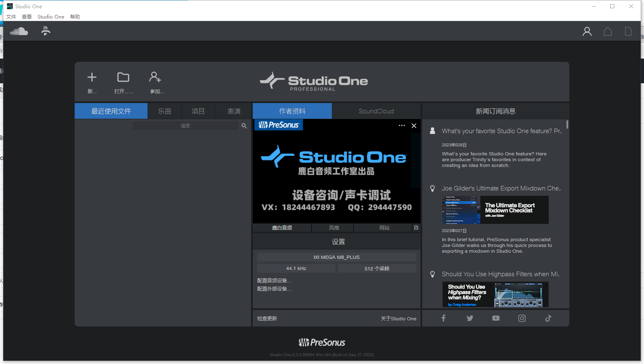Viewport: 644px width, 364px height.
Task: Click the 2023年027日 news date
Action: pyautogui.click(x=454, y=231)
